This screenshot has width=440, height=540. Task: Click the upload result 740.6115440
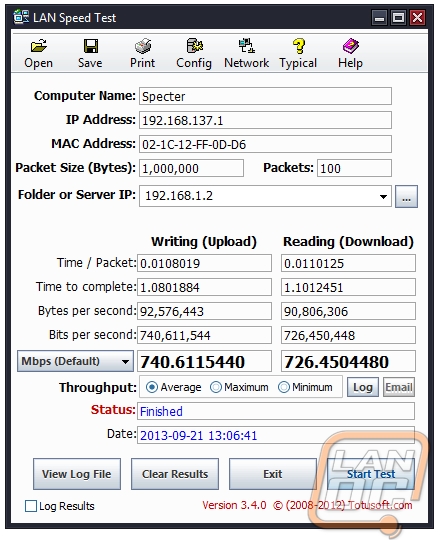point(205,361)
